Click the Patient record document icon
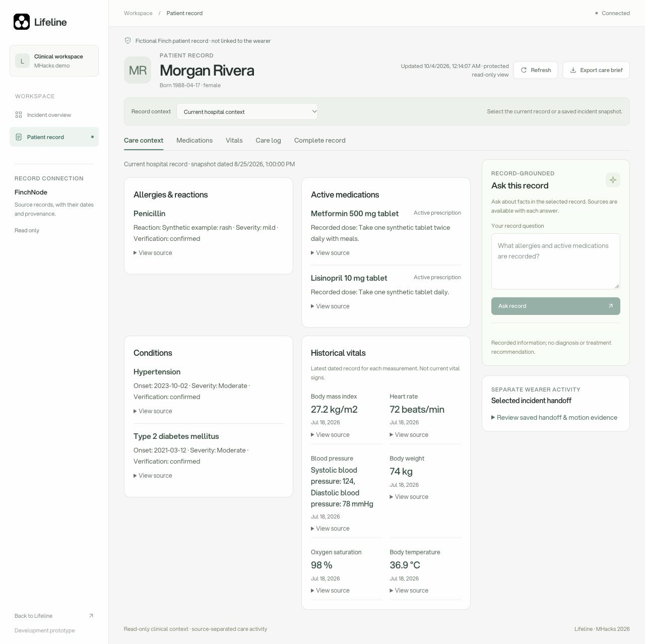The height and width of the screenshot is (644, 645). (x=19, y=137)
